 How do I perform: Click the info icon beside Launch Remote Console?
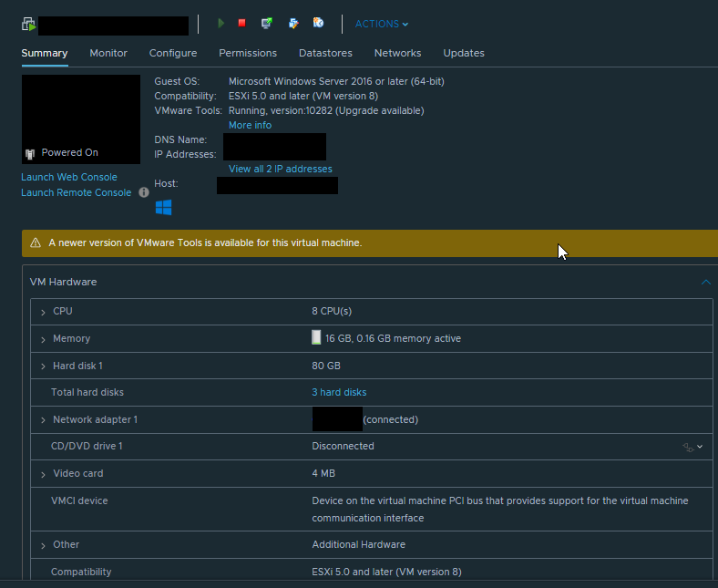tap(144, 192)
